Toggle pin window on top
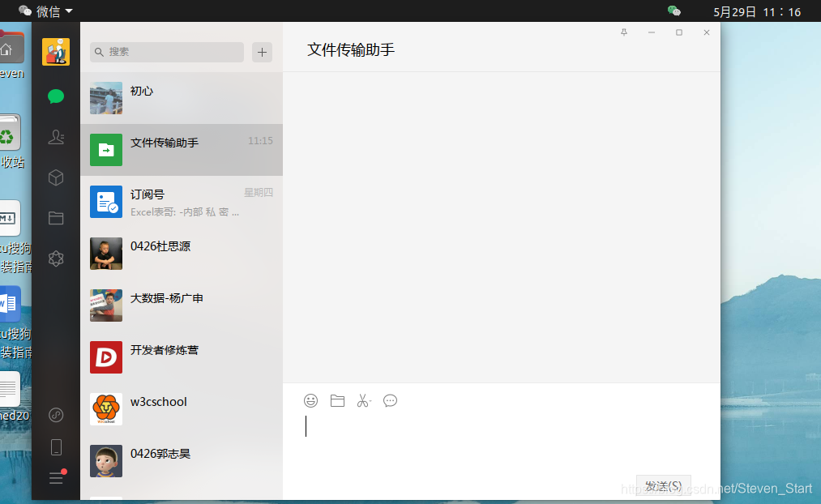Screen dimensions: 821x504 coord(623,32)
